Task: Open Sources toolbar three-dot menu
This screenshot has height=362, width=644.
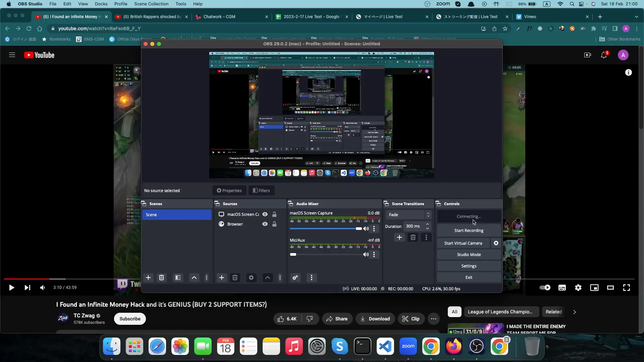Action: (280, 278)
